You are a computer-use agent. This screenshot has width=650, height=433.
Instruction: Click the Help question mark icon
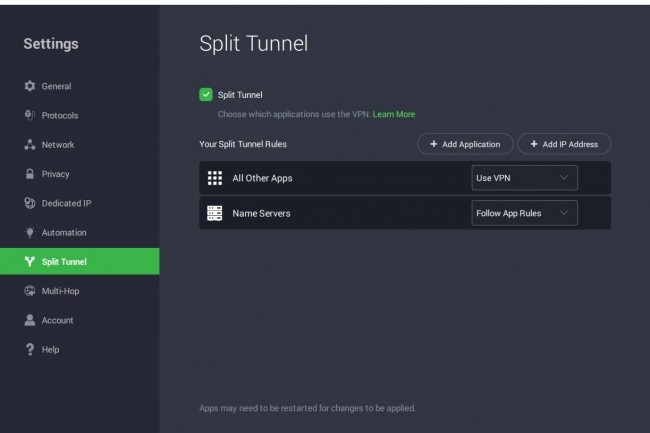[30, 350]
